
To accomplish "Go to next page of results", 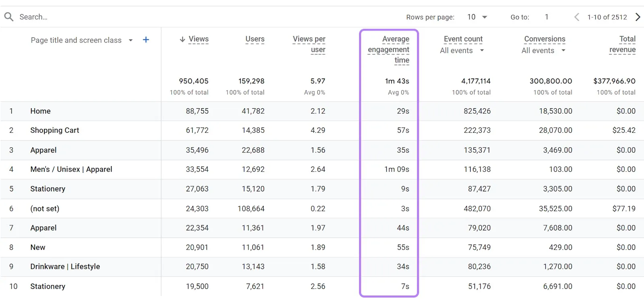I will click(638, 17).
